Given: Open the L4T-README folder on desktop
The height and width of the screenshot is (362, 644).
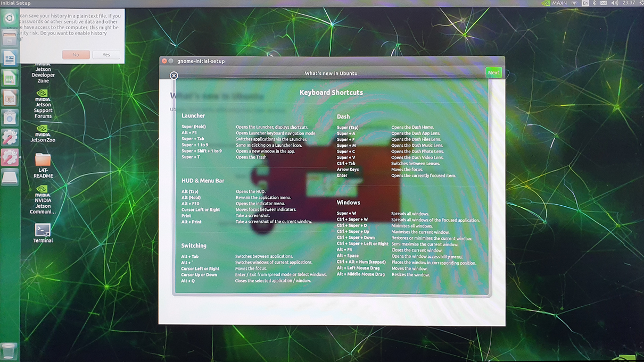Looking at the screenshot, I should 43,166.
